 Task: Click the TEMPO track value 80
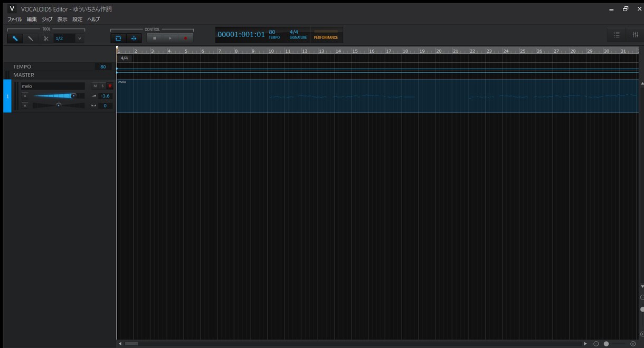point(103,67)
